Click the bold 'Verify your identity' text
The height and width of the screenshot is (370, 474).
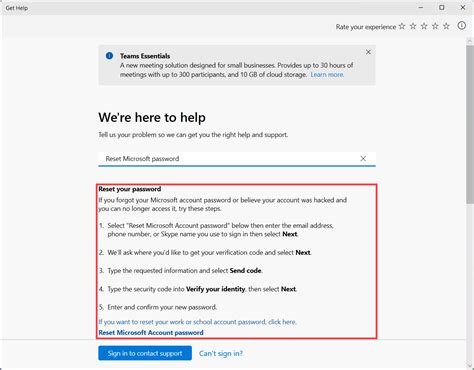pos(215,289)
